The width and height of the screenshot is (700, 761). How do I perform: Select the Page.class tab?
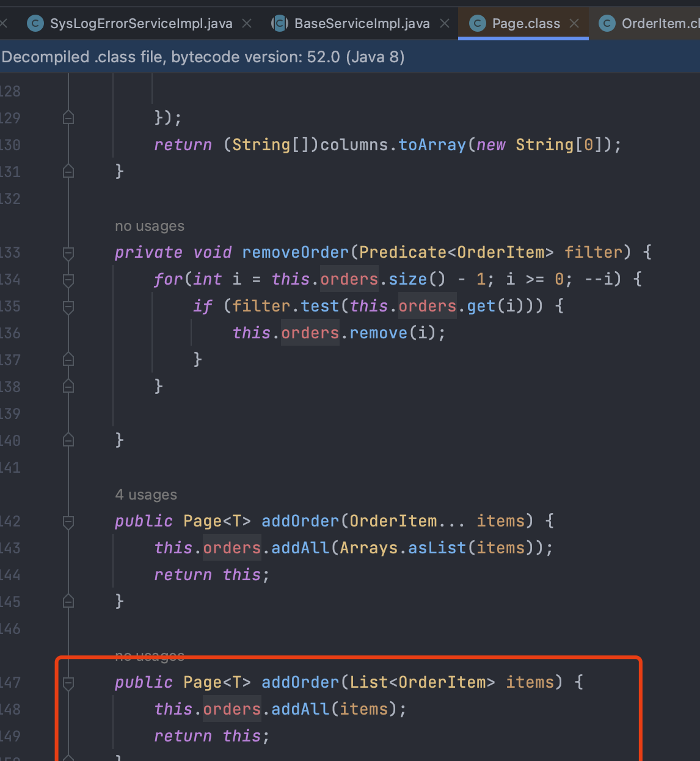click(x=525, y=24)
